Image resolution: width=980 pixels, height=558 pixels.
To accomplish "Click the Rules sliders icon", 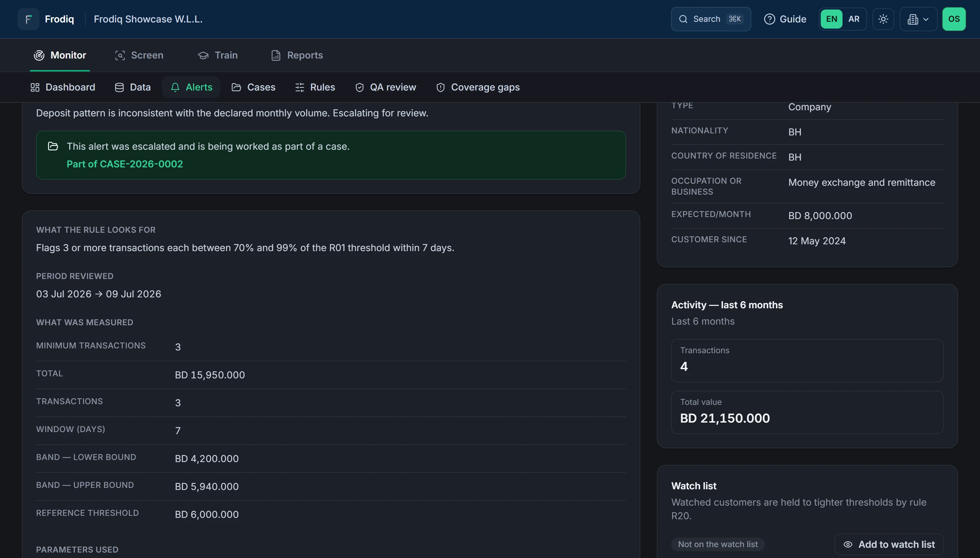I will coord(300,88).
